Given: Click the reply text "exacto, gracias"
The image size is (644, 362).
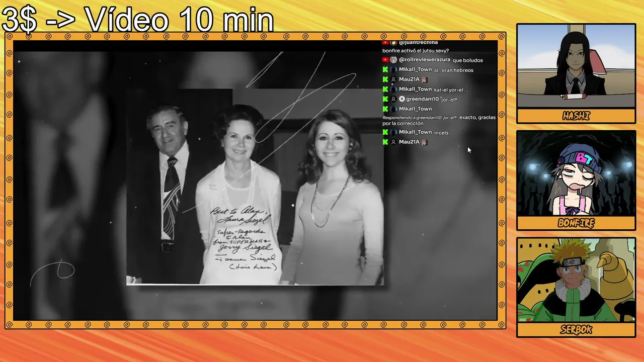Looking at the screenshot, I should (477, 117).
